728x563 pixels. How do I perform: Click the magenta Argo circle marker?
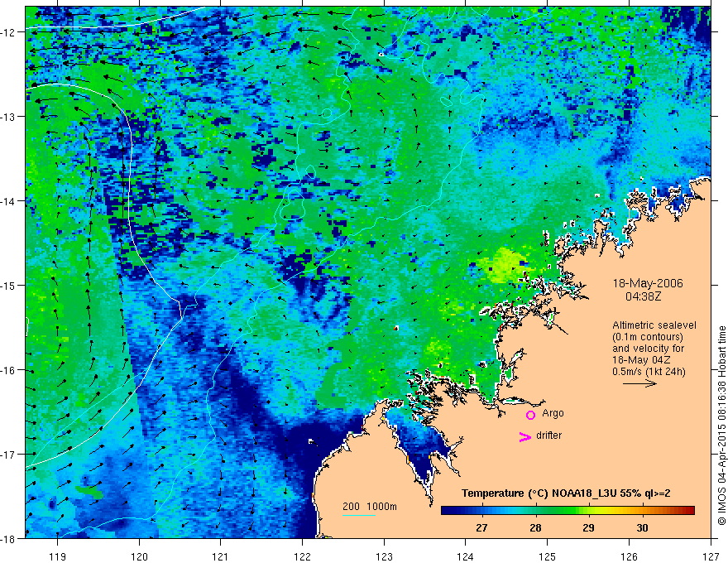click(530, 415)
